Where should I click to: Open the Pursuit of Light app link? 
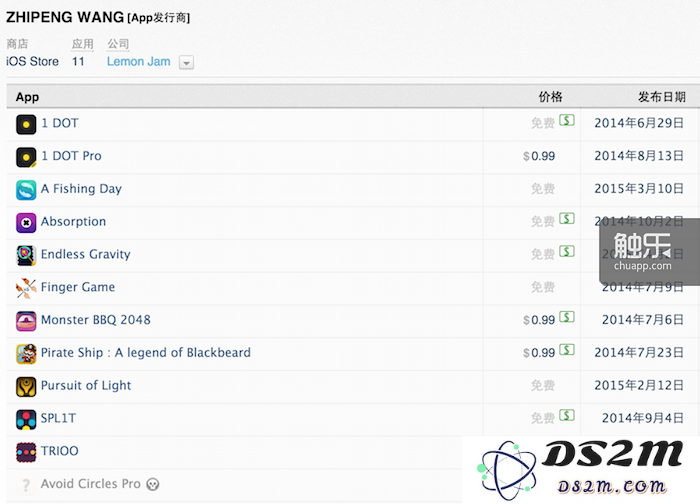86,385
